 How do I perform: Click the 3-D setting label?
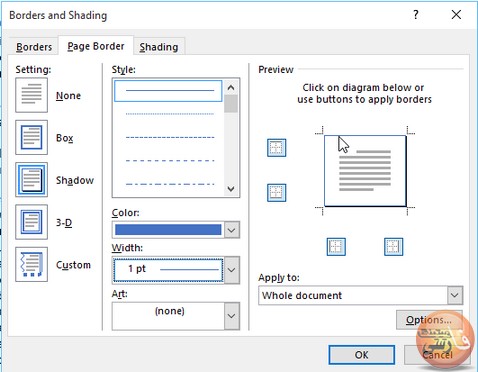64,222
